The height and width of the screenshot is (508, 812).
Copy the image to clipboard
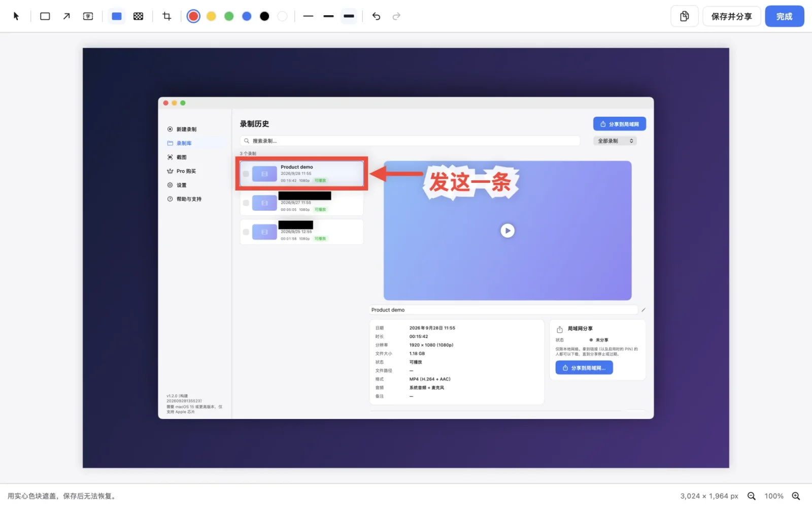(685, 16)
